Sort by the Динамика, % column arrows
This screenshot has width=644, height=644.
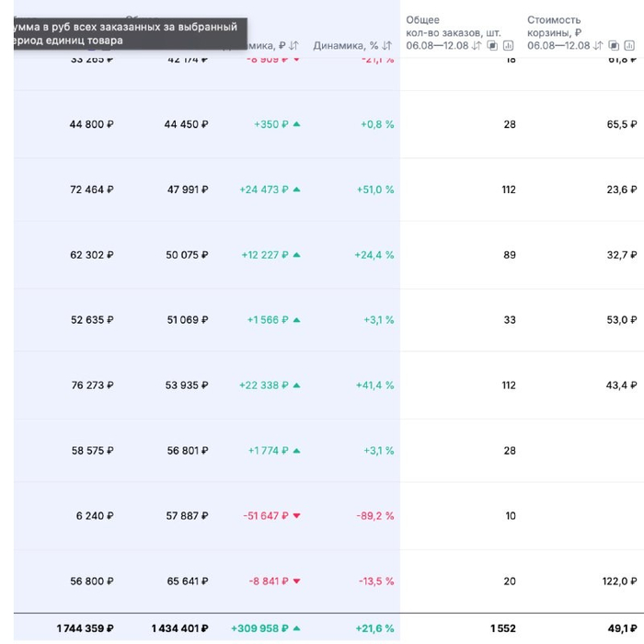click(387, 45)
